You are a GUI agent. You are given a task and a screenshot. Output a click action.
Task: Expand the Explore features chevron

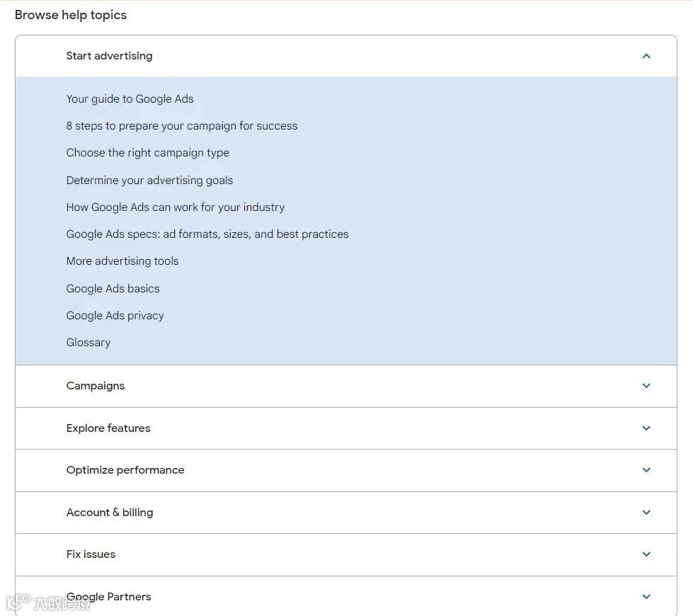[646, 428]
